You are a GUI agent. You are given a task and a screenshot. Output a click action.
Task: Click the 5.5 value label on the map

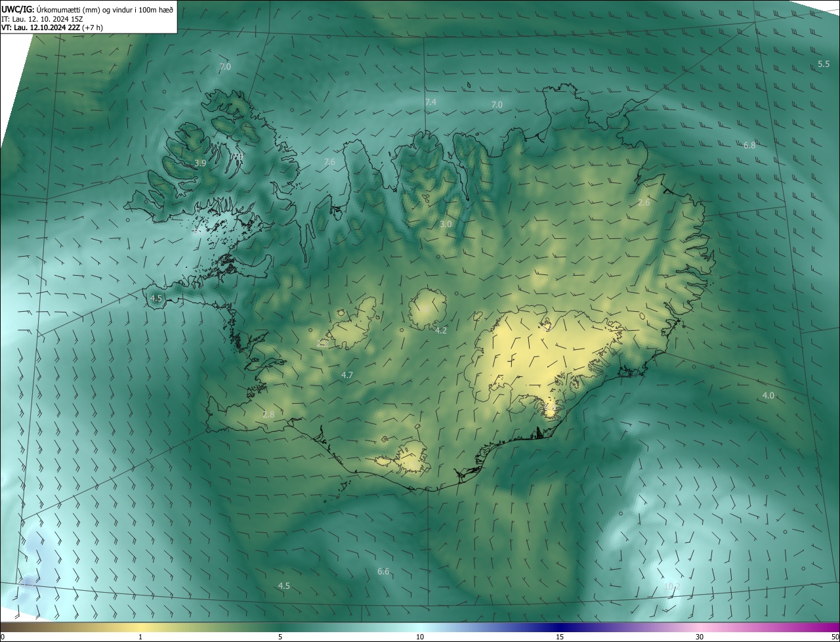824,64
